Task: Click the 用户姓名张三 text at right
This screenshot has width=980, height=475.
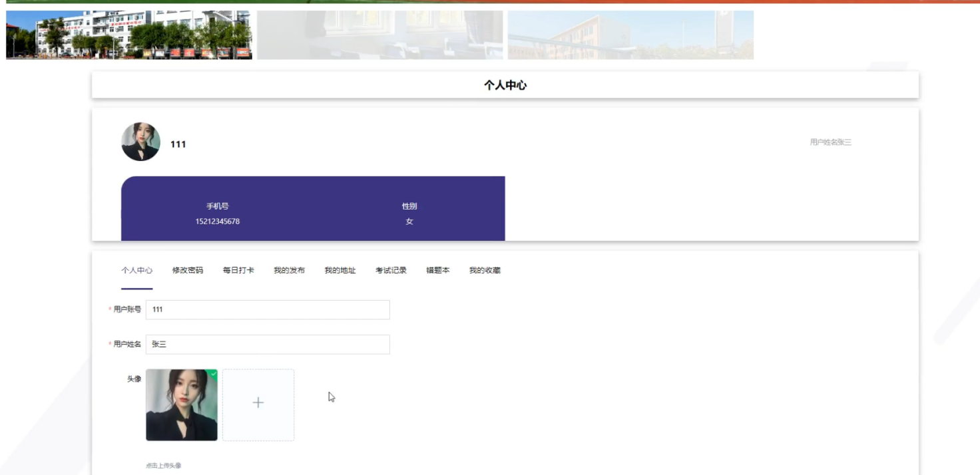Action: 831,142
